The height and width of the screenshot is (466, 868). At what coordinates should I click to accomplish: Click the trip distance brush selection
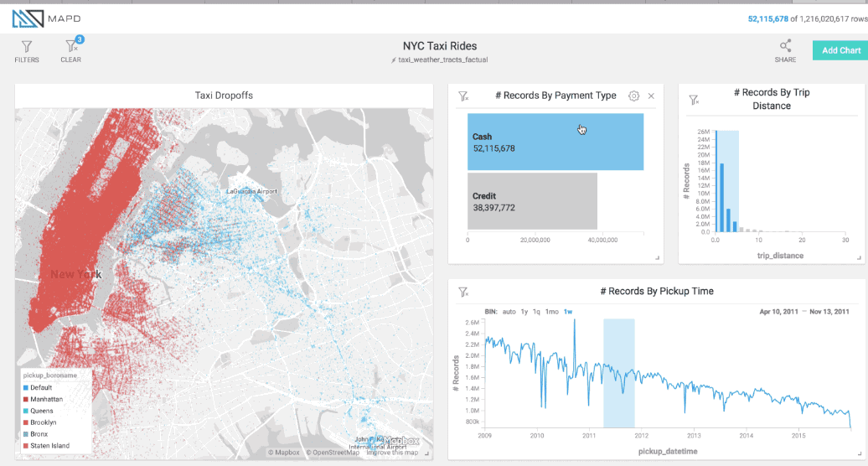point(727,182)
